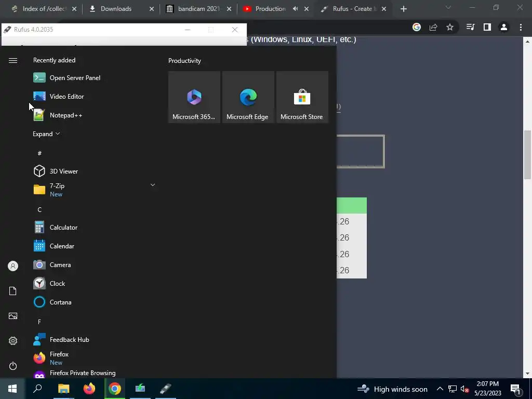
Task: Mute the Production tab audio icon
Action: 295,9
